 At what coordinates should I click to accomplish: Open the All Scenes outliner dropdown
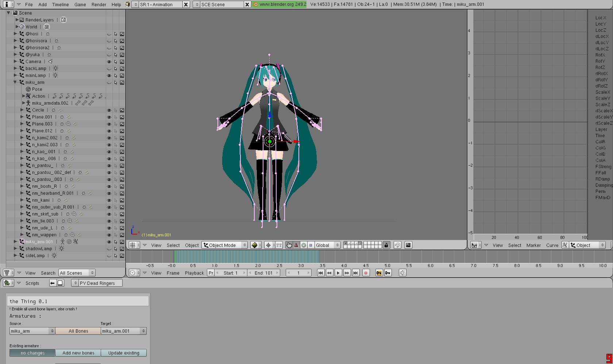(x=77, y=273)
